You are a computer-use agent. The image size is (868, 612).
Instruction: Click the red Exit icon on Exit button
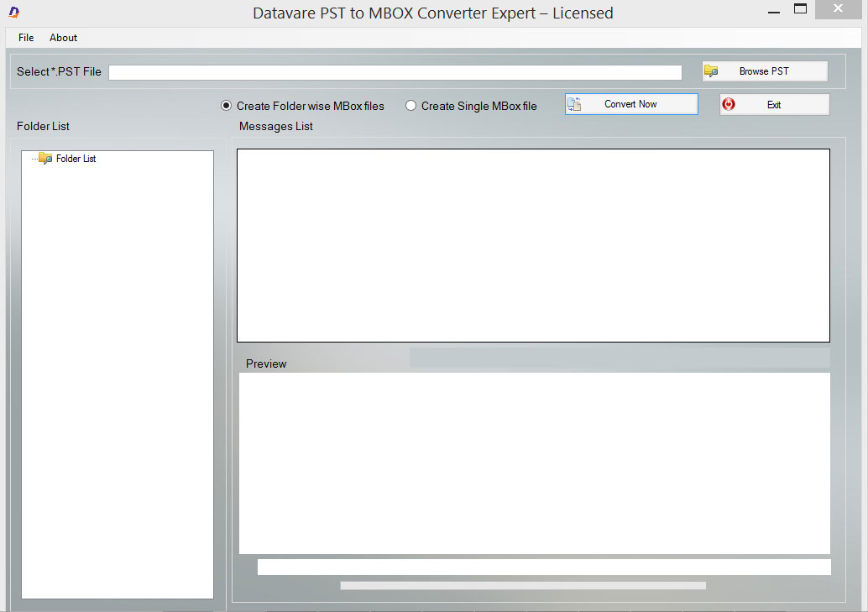point(729,103)
